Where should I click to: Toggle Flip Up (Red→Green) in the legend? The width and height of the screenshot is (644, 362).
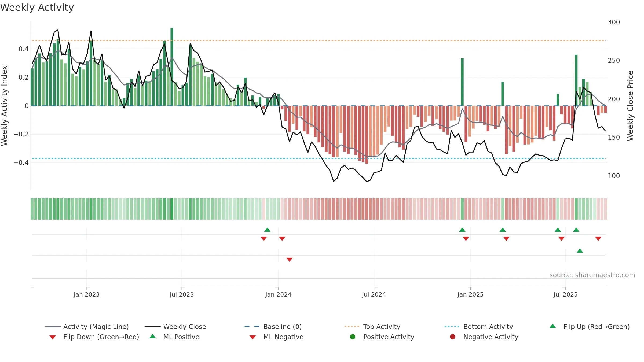[589, 327]
